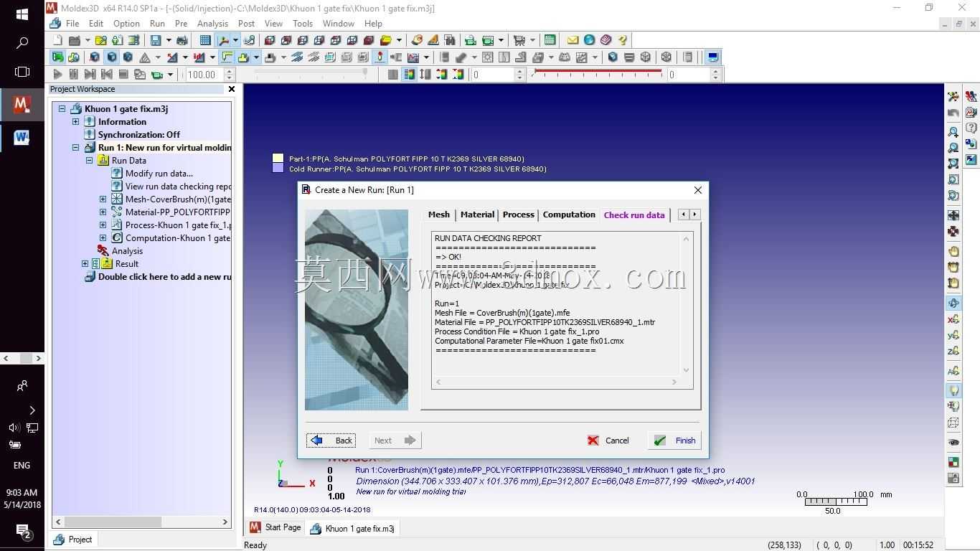Set view along X axis
This screenshot has height=551, width=980.
pos(953,319)
